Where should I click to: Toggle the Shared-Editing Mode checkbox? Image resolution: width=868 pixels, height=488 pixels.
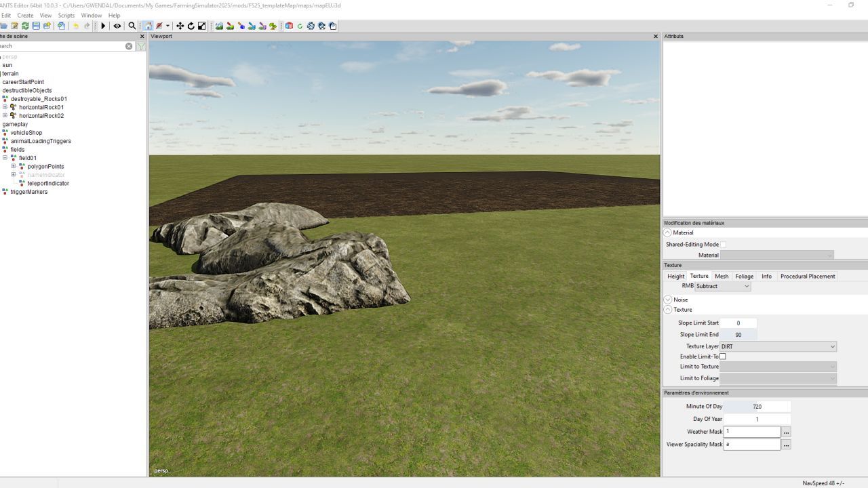coord(723,245)
